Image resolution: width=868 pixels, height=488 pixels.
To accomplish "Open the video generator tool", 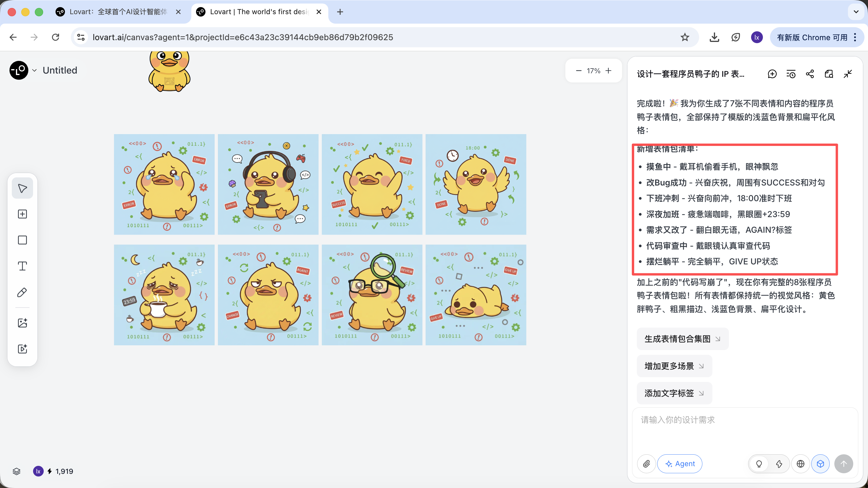I will coord(22,349).
